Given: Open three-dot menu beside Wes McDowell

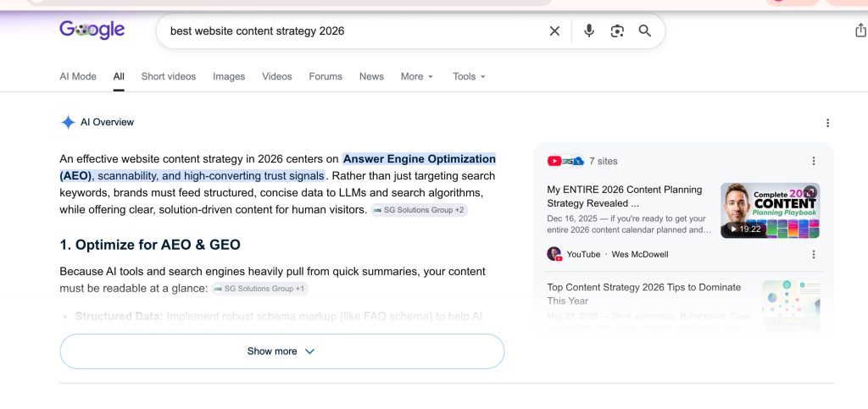Looking at the screenshot, I should (813, 254).
